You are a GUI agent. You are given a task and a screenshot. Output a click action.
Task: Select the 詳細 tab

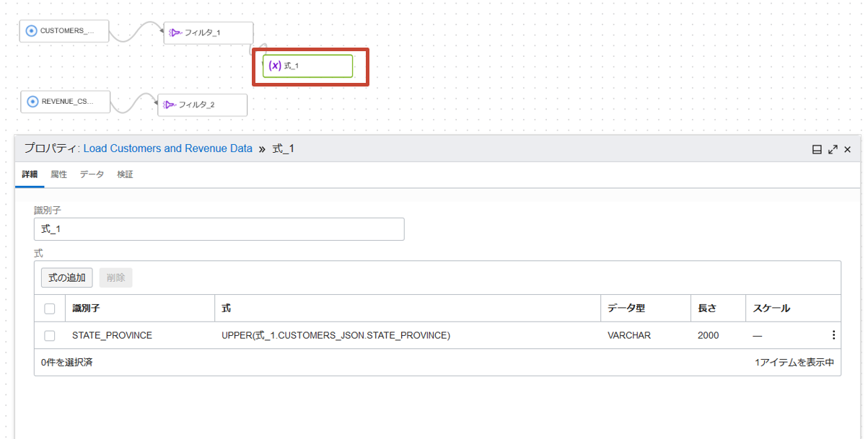[30, 174]
